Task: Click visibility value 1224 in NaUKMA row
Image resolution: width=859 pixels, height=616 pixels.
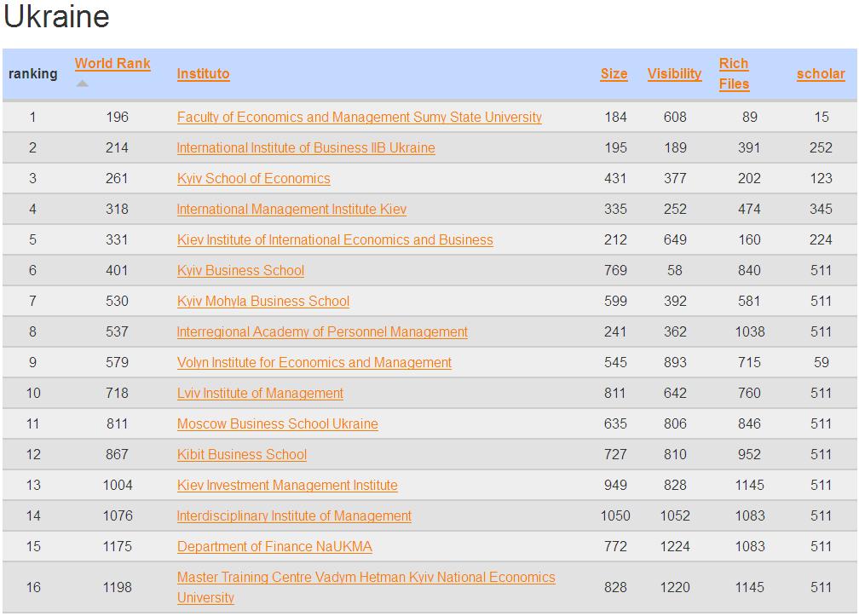Action: (x=675, y=546)
